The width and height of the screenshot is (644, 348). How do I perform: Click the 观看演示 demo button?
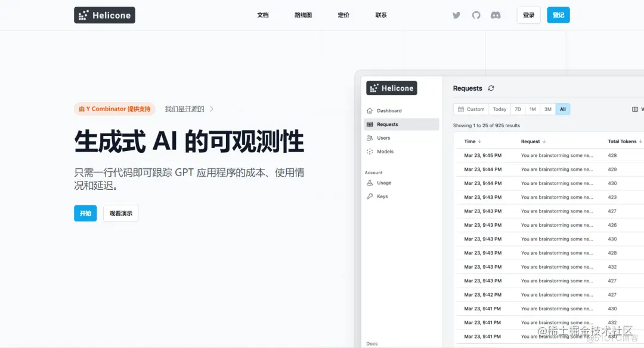pyautogui.click(x=120, y=213)
